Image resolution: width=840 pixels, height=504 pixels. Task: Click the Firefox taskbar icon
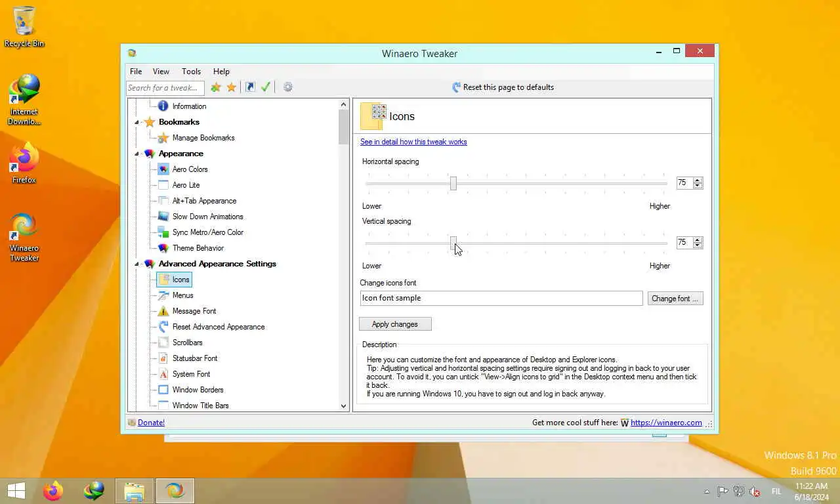point(53,491)
